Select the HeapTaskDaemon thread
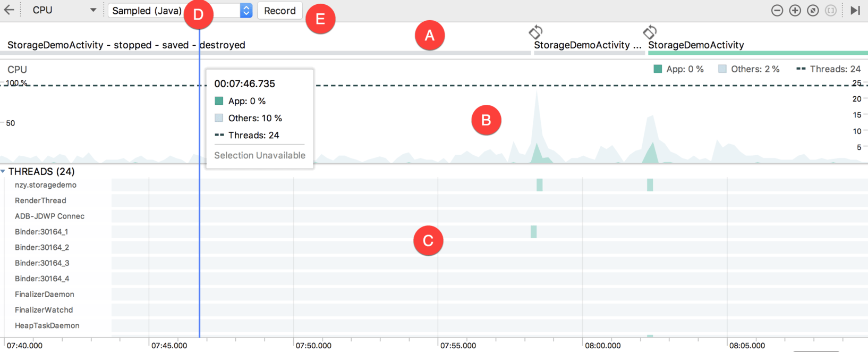This screenshot has width=868, height=352. click(47, 325)
